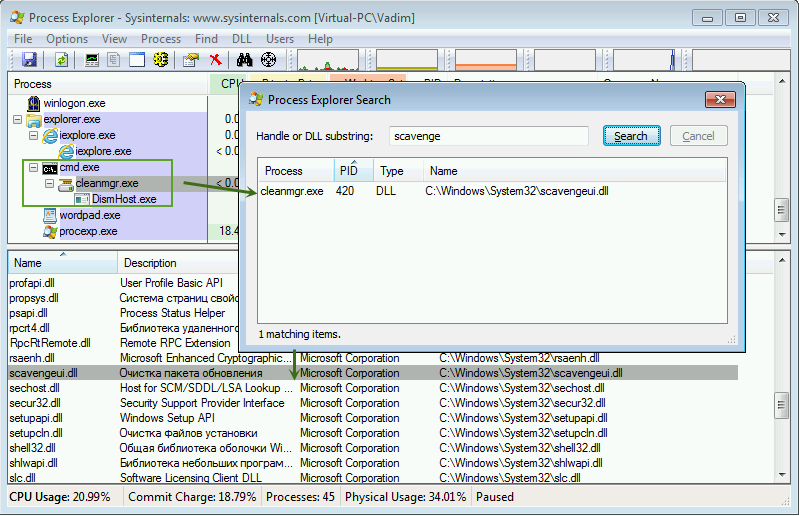This screenshot has height=516, width=799.
Task: Click the Refresh Now toolbar icon
Action: point(61,60)
